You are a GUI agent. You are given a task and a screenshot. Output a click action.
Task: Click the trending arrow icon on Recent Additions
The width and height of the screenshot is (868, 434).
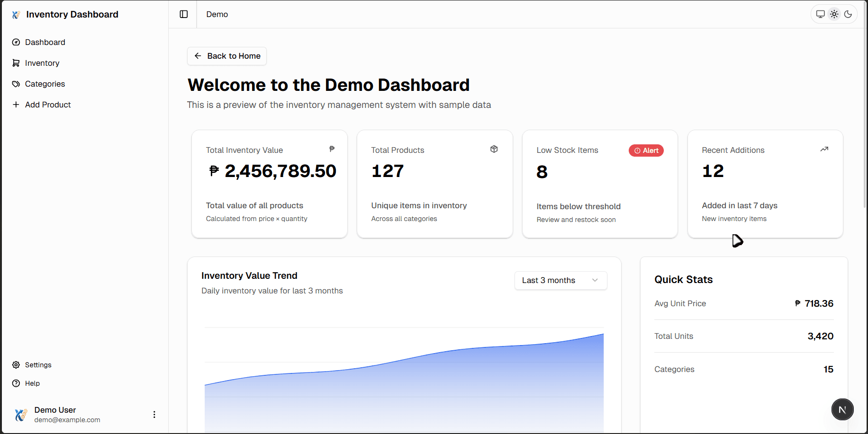[824, 149]
